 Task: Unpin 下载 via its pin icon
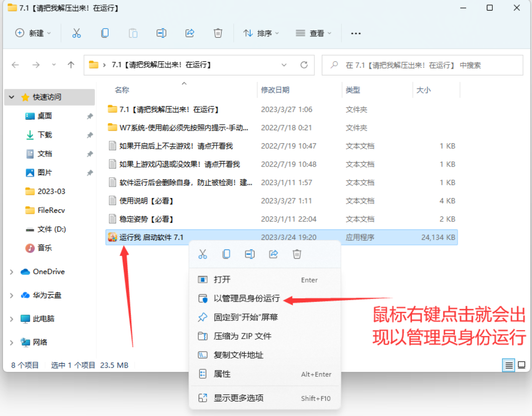click(90, 135)
